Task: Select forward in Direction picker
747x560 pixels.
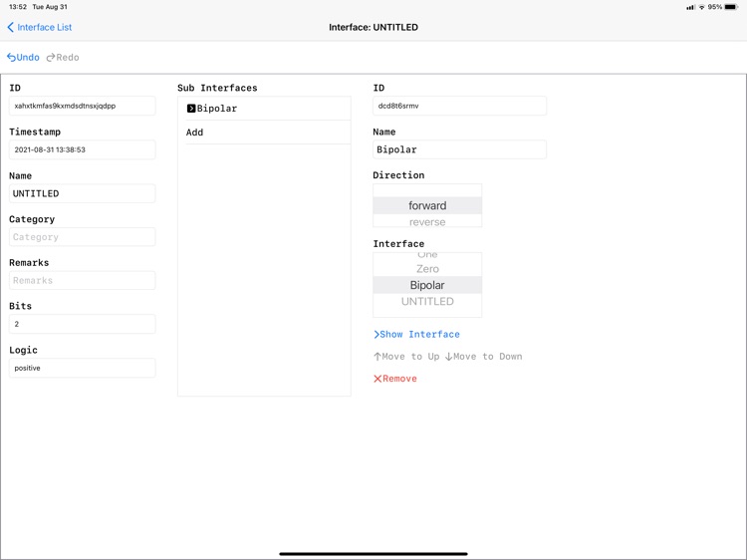Action: [427, 205]
